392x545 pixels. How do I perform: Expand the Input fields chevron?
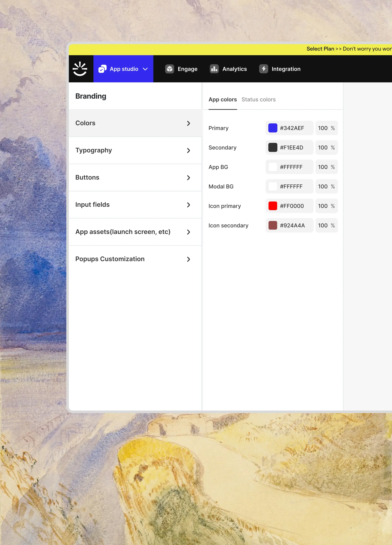[188, 205]
